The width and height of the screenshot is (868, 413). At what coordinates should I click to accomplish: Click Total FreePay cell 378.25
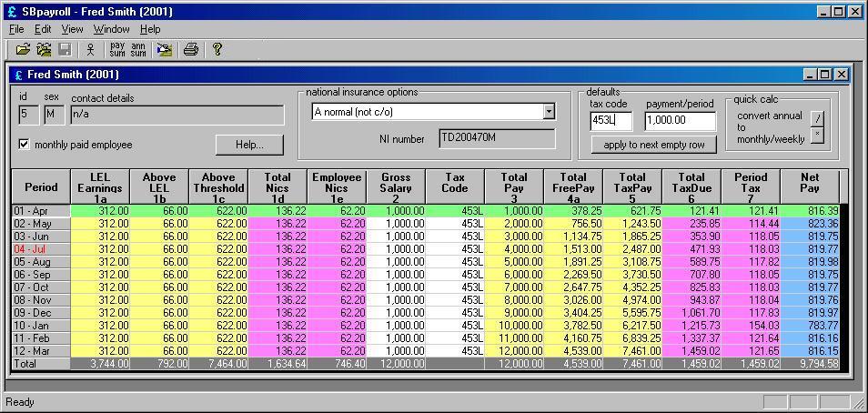pyautogui.click(x=573, y=211)
